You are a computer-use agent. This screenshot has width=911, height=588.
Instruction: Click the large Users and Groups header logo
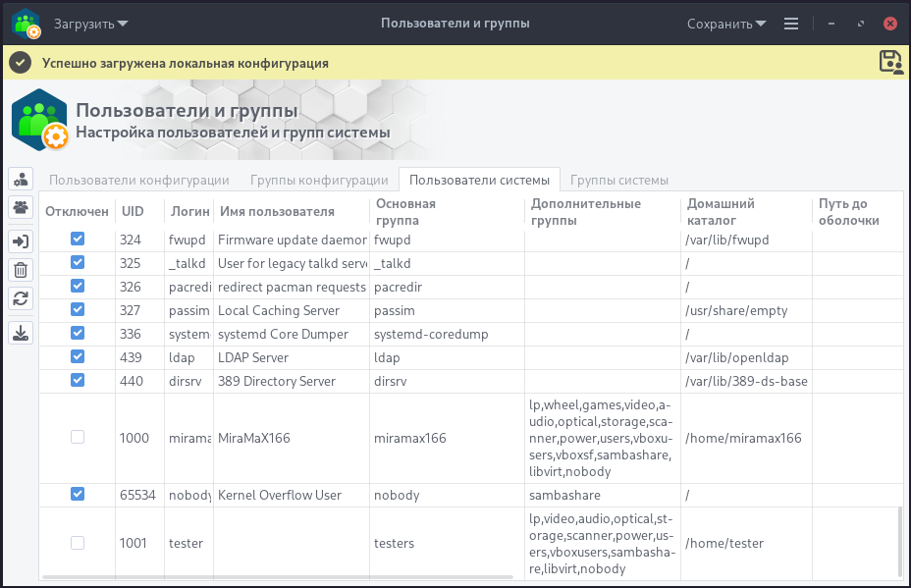coord(39,120)
